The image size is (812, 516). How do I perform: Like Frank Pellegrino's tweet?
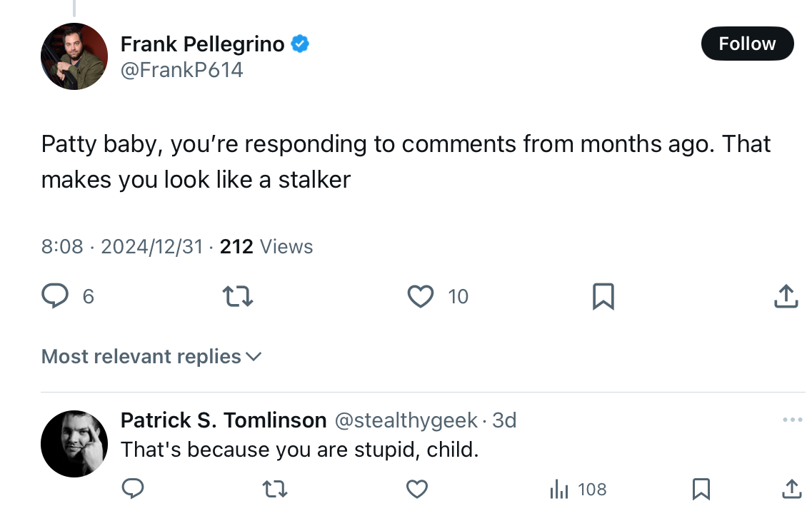click(x=421, y=297)
